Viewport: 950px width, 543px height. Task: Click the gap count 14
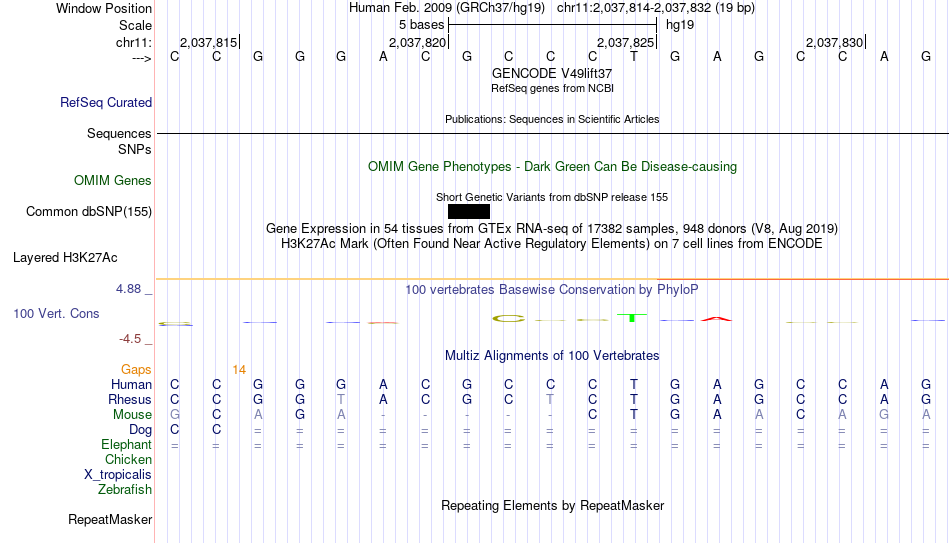[239, 370]
